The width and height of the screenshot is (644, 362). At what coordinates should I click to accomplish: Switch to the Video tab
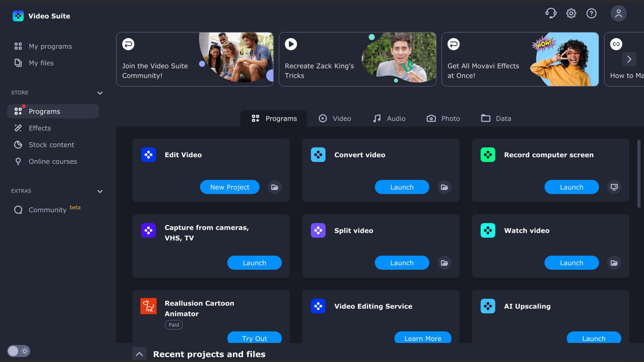click(335, 118)
